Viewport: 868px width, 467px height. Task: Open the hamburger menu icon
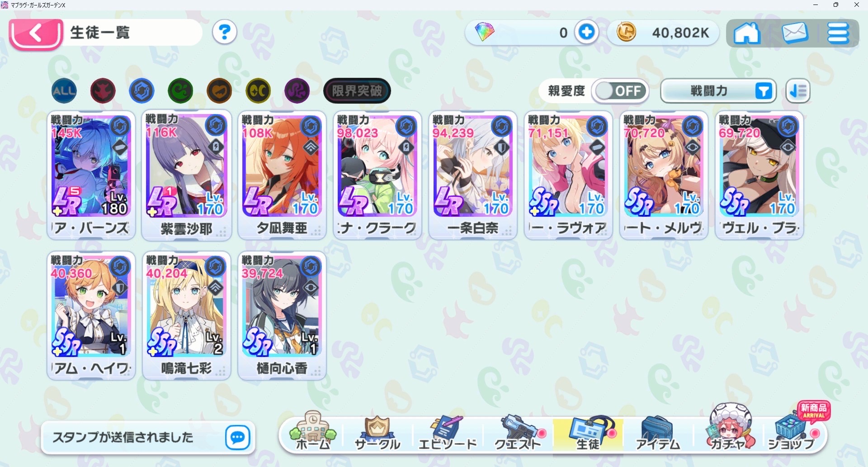pyautogui.click(x=838, y=33)
